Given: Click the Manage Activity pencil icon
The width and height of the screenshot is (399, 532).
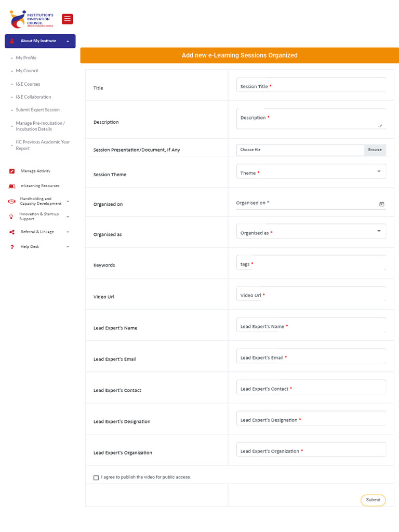Looking at the screenshot, I should [12, 171].
